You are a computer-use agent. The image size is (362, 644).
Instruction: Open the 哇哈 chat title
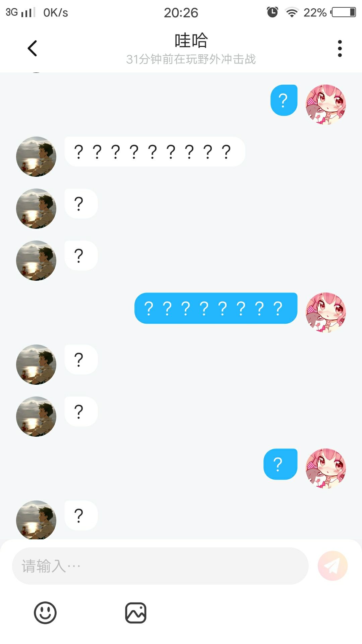pos(191,41)
